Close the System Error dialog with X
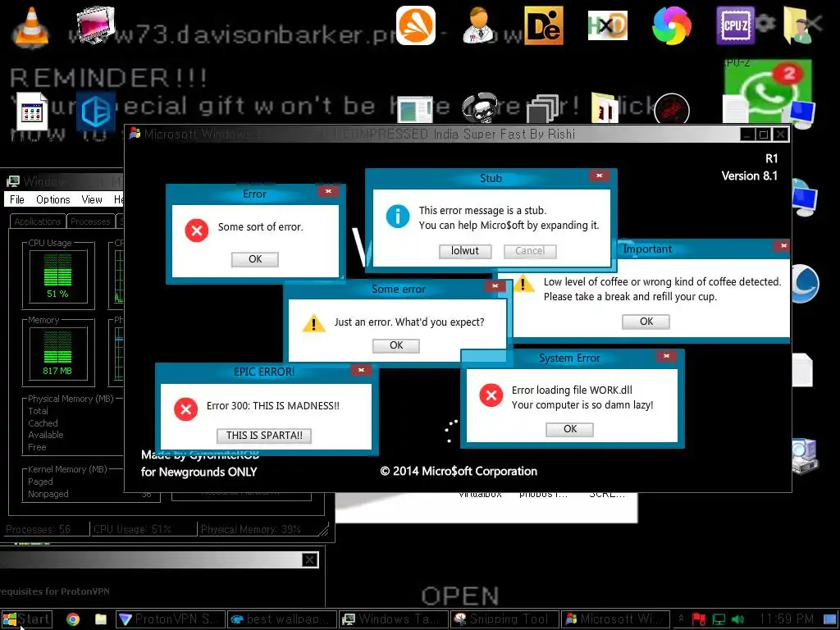The image size is (840, 630). (666, 356)
